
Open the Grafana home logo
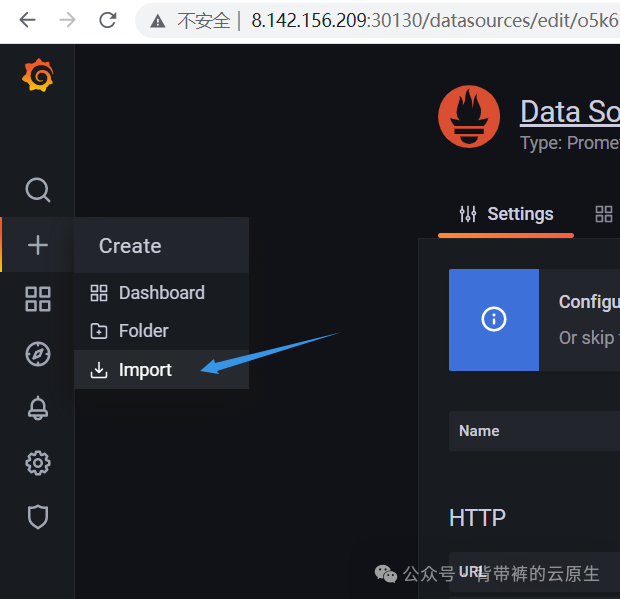[38, 75]
